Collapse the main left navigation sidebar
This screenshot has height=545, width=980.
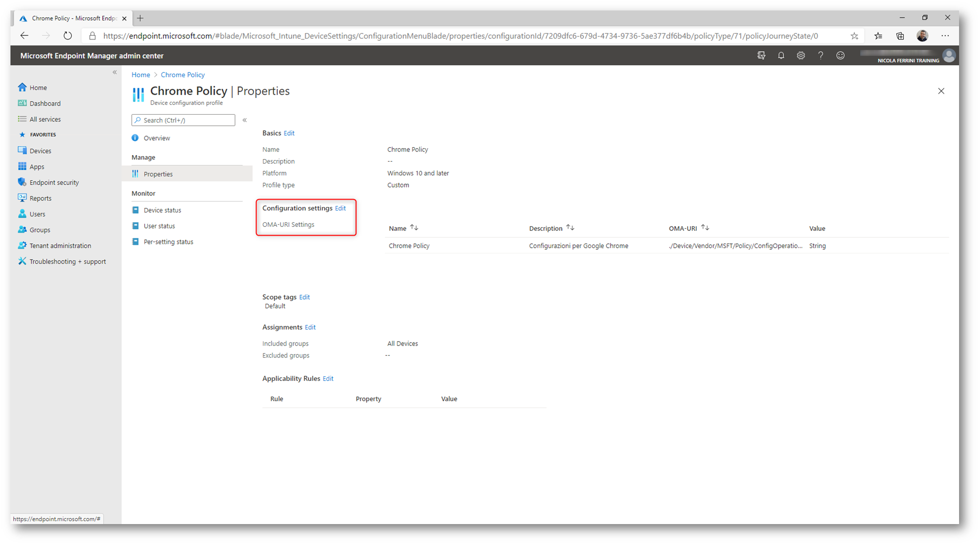pyautogui.click(x=115, y=72)
